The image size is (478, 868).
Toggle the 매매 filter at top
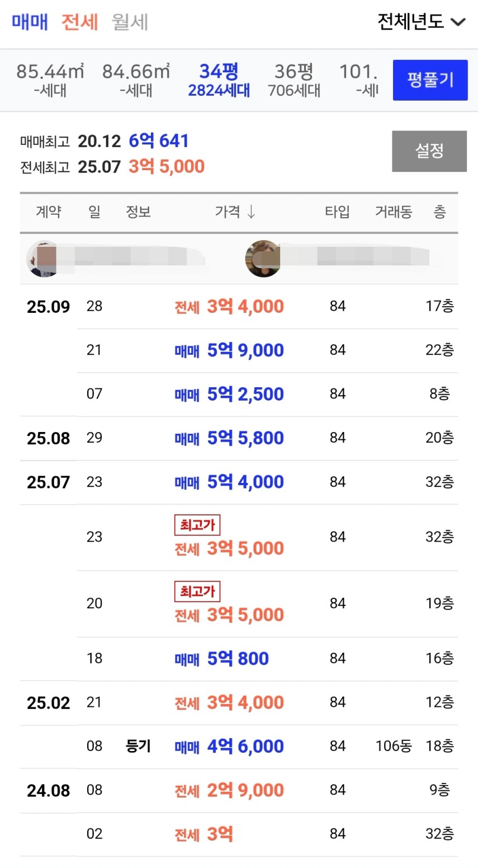click(30, 22)
